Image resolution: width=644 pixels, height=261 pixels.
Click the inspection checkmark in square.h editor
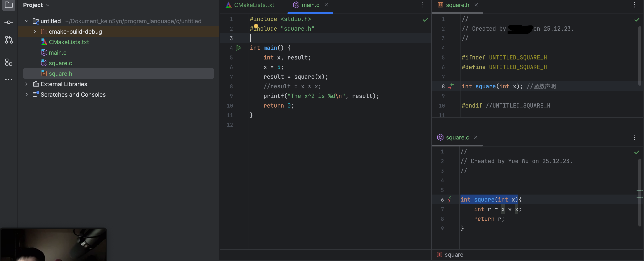click(637, 19)
